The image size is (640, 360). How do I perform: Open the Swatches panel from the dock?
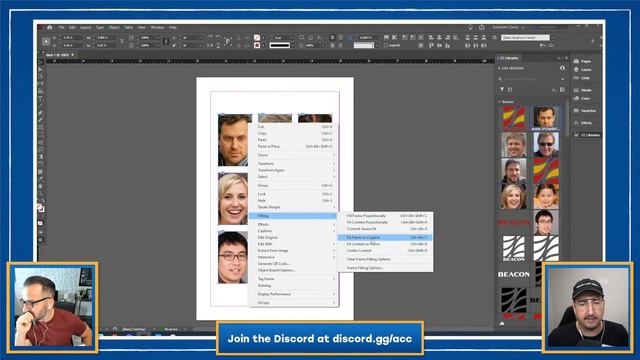584,111
